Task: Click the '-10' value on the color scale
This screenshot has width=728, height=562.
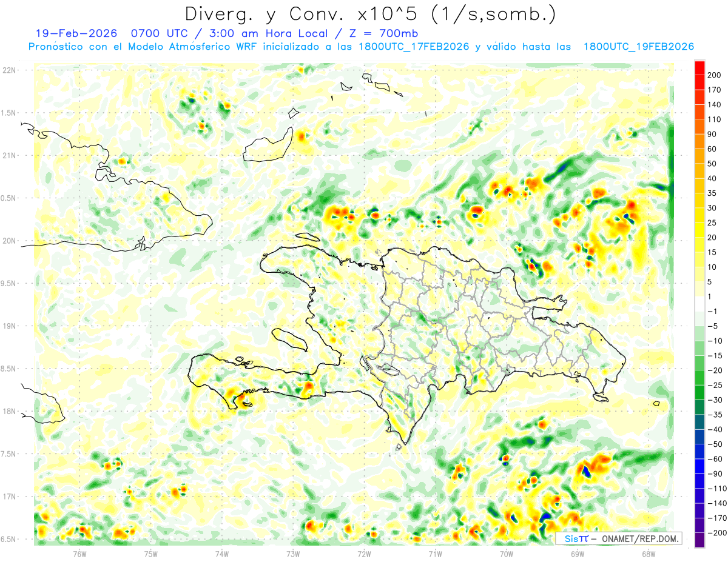Action: click(715, 341)
